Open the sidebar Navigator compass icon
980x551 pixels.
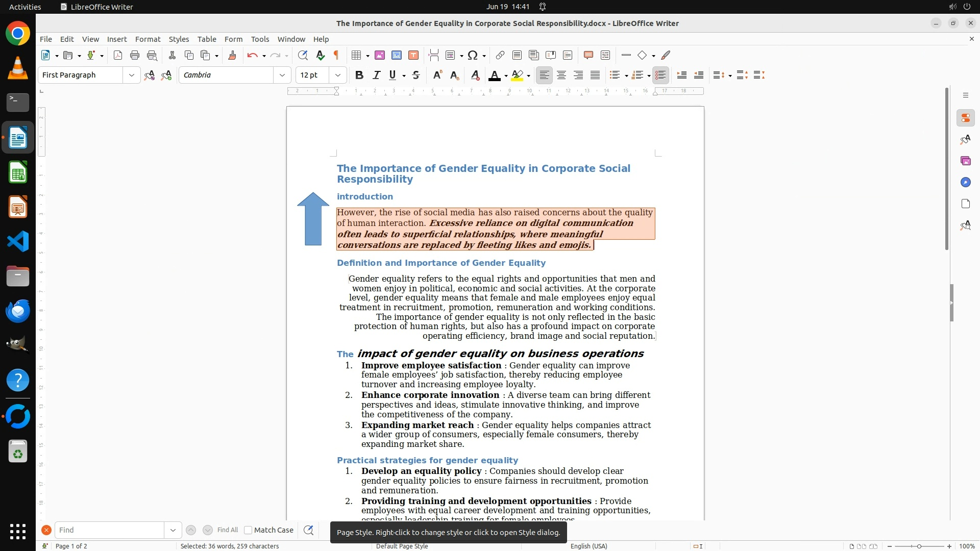coord(965,183)
